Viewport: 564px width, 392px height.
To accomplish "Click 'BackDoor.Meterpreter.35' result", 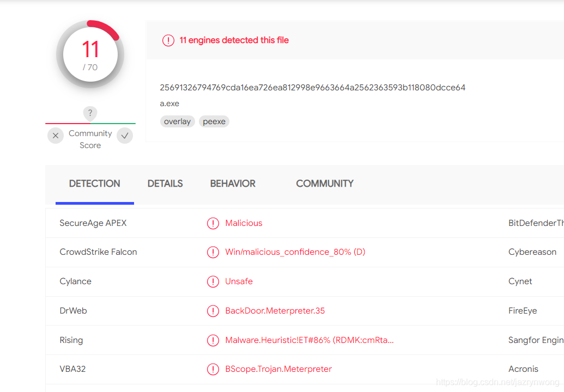I will [275, 311].
